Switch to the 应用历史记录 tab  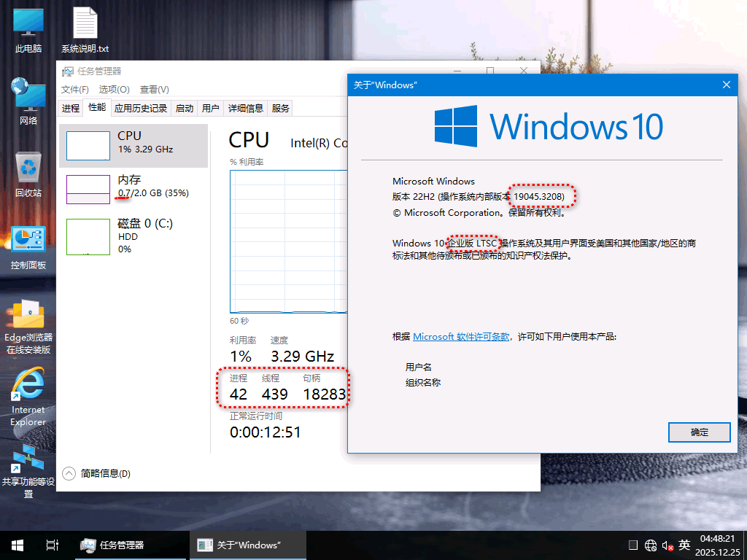(141, 108)
